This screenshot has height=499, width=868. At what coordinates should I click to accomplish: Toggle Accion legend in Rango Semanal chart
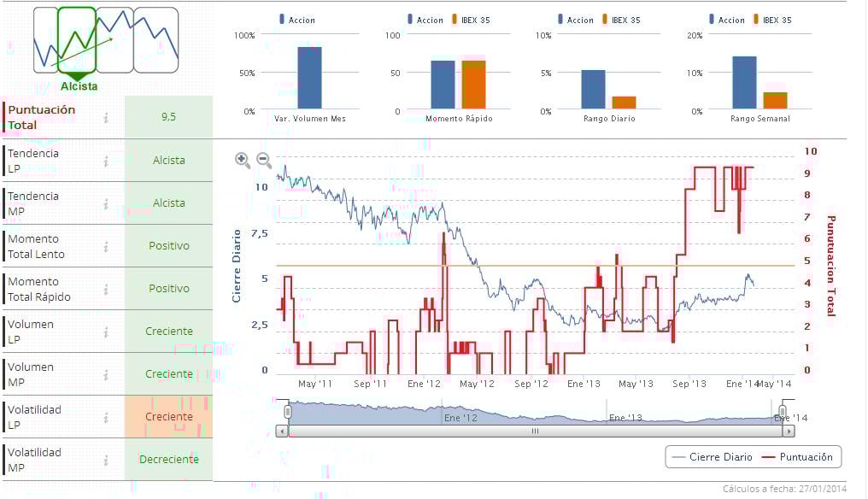(x=727, y=20)
